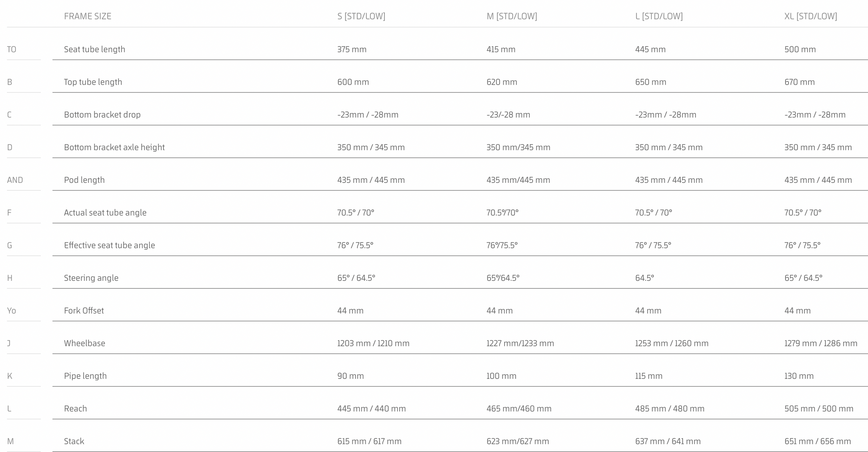The height and width of the screenshot is (452, 868).
Task: Select the Bottom bracket axle height label
Action: tap(114, 147)
